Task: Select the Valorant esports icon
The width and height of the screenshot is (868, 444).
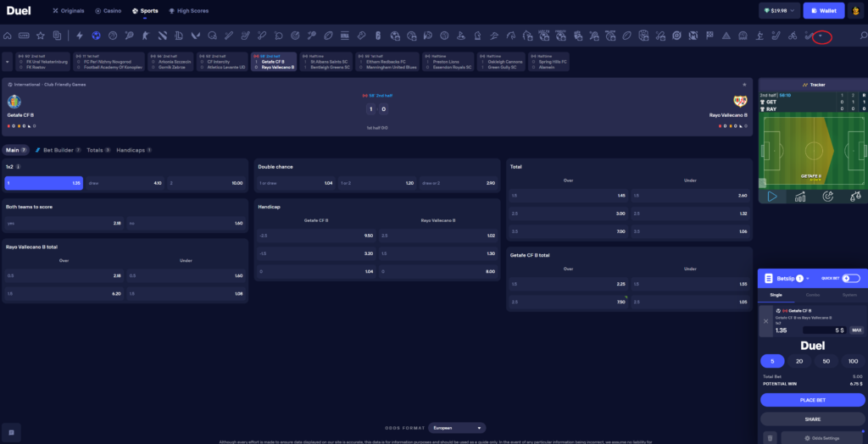Action: coord(196,36)
